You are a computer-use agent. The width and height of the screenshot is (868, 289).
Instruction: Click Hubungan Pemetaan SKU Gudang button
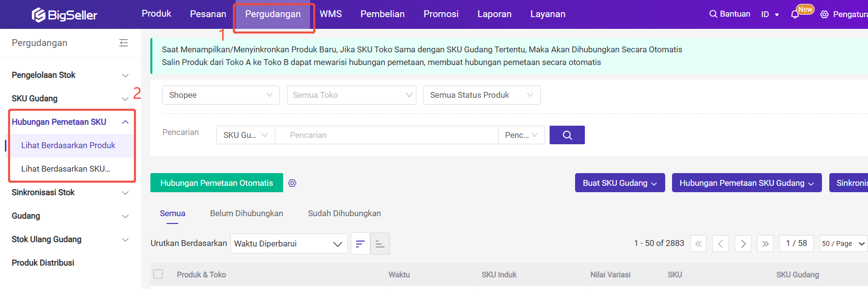point(747,183)
